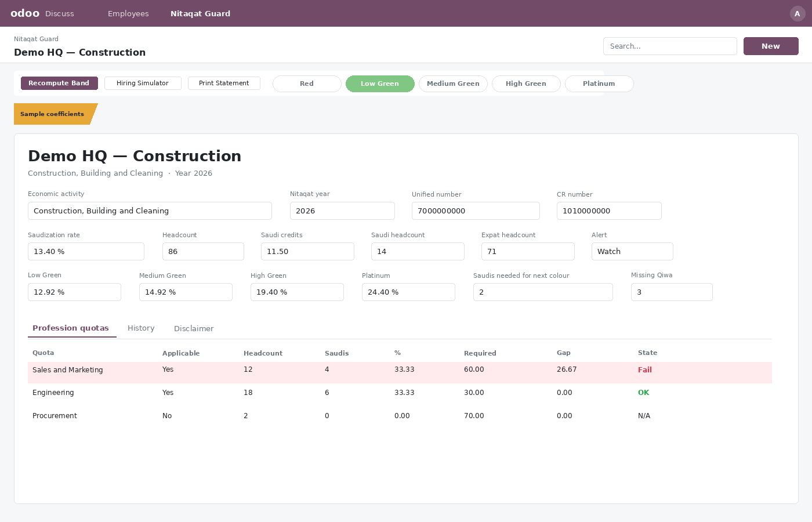
Task: Click Print Statement button
Action: point(224,83)
